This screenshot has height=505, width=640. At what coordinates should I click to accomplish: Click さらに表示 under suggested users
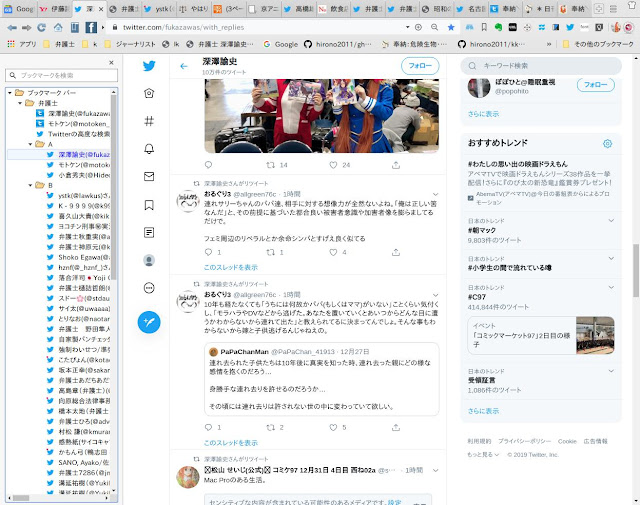(483, 114)
